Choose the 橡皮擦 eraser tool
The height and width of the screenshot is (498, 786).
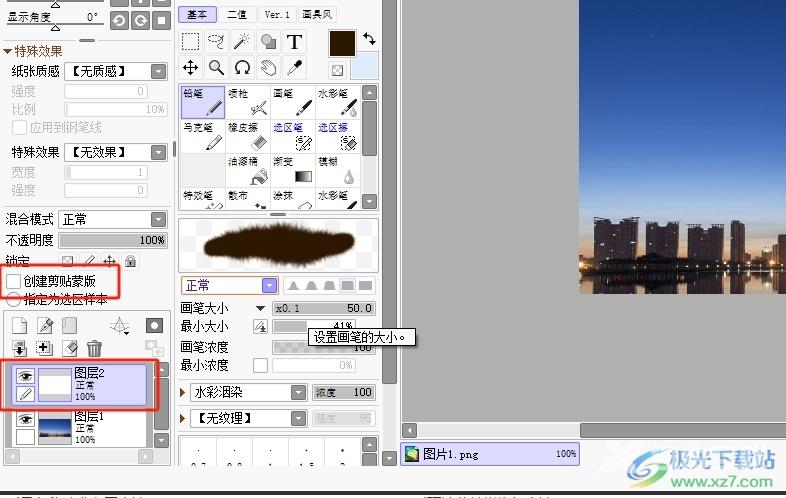click(248, 136)
